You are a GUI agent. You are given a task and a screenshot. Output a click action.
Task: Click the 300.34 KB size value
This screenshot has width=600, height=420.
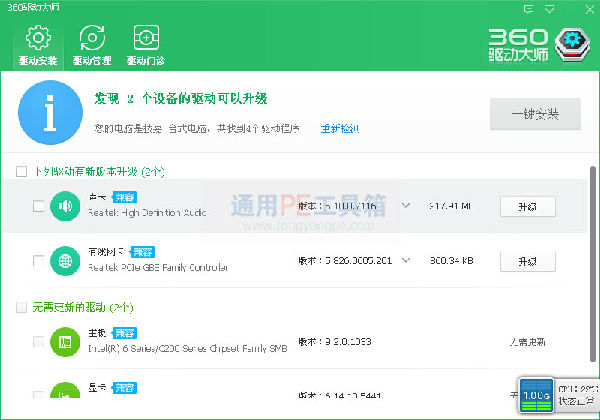452,261
